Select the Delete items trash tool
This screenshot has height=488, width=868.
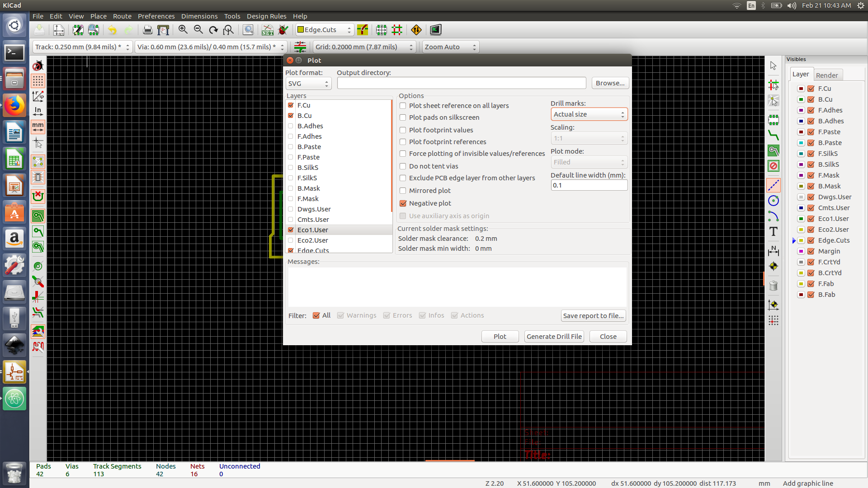774,286
